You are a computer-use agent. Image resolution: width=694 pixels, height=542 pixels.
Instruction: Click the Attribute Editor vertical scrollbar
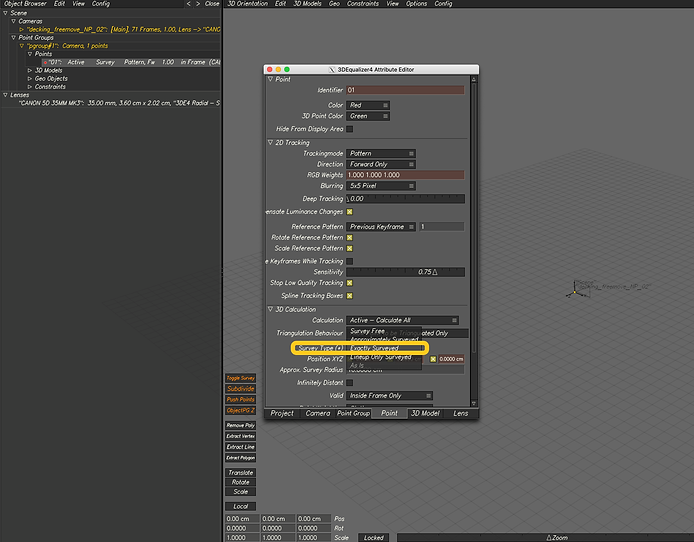474,241
